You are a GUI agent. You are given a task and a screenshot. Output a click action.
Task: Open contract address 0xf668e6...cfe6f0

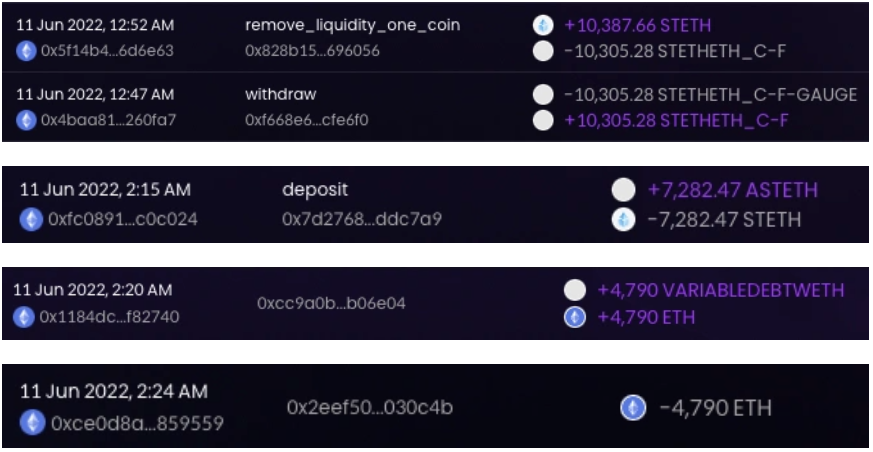click(x=307, y=120)
